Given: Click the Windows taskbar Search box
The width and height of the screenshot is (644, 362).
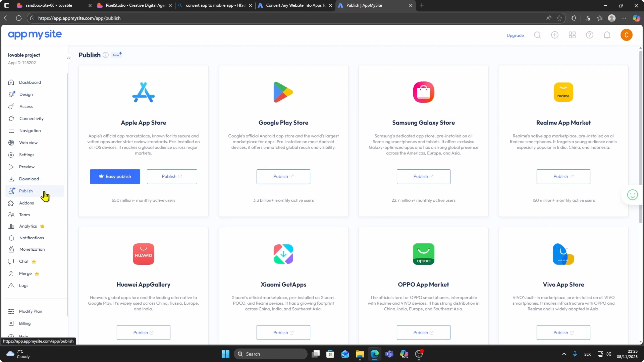Looking at the screenshot, I should pos(271,354).
